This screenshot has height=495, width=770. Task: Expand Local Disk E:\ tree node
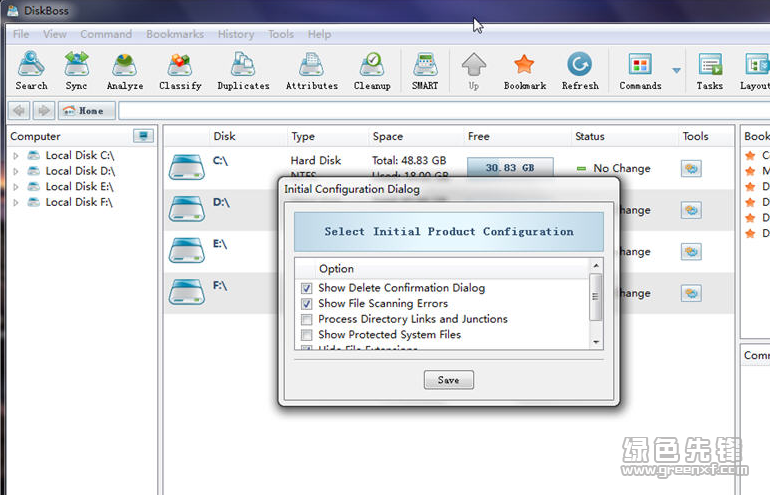[16, 187]
